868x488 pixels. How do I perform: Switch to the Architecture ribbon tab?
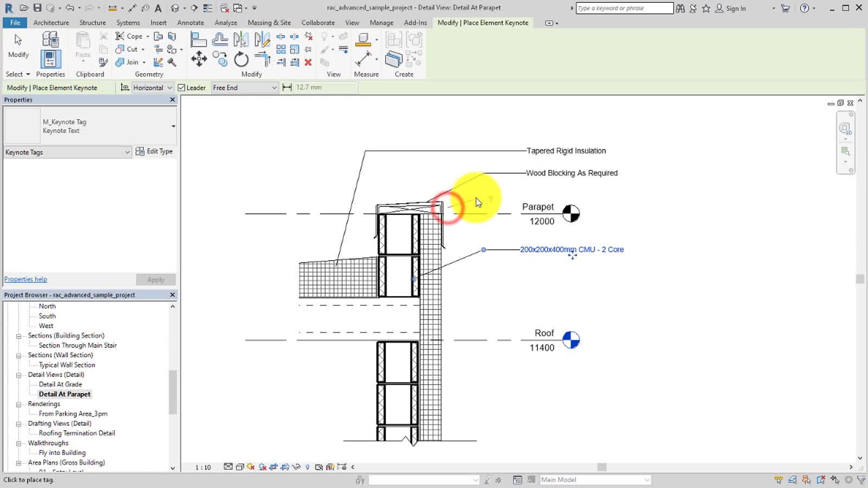point(51,23)
